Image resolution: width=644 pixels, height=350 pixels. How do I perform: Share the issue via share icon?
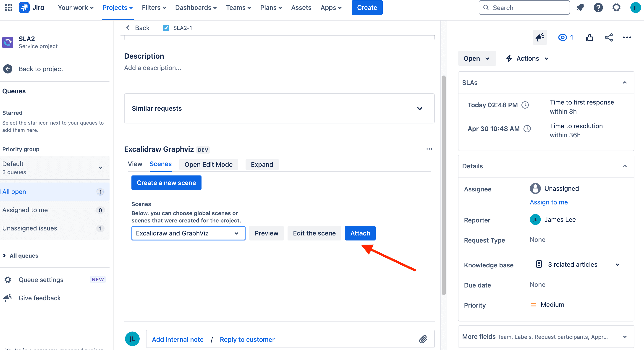point(608,37)
